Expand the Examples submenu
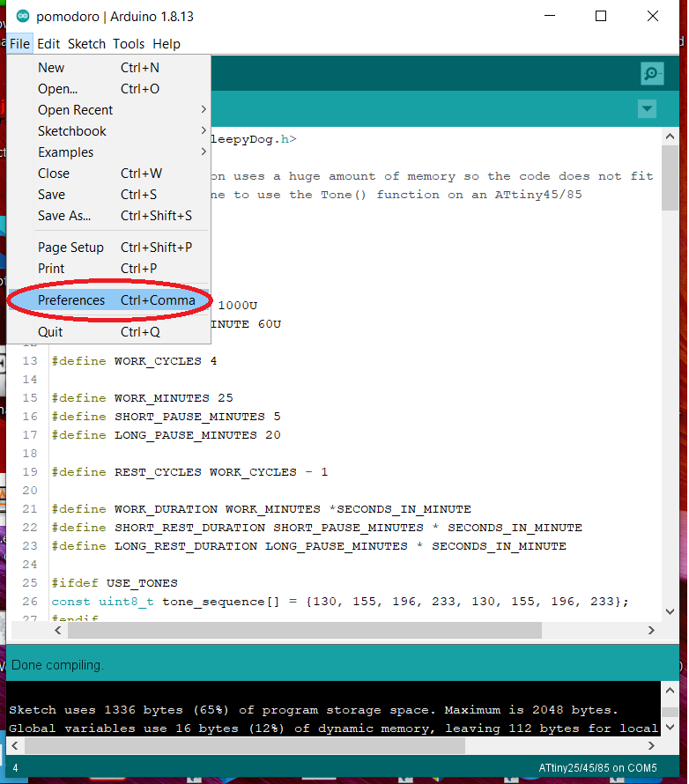 [108, 152]
